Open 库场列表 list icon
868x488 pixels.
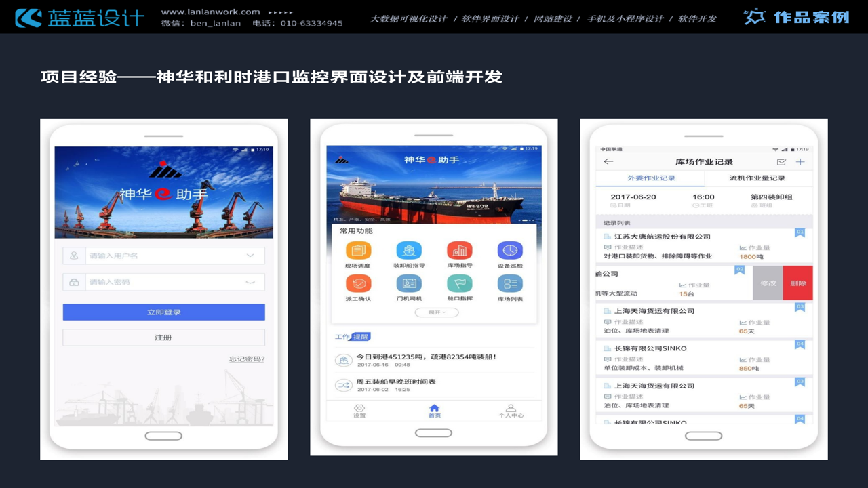click(510, 283)
